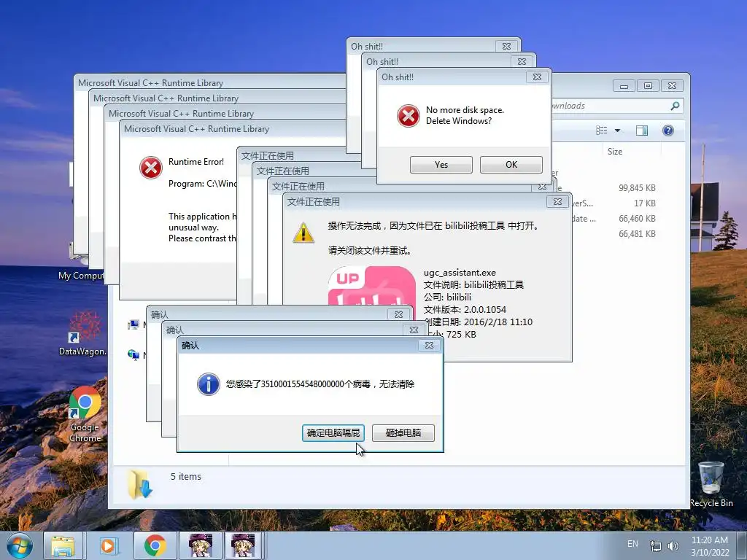Click the My Computer desktop label

[81, 275]
